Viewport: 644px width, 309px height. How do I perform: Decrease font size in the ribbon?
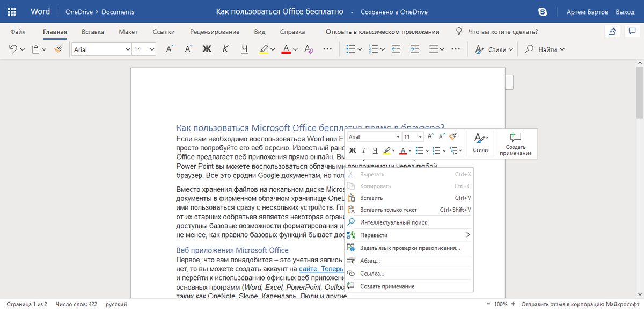pos(188,49)
